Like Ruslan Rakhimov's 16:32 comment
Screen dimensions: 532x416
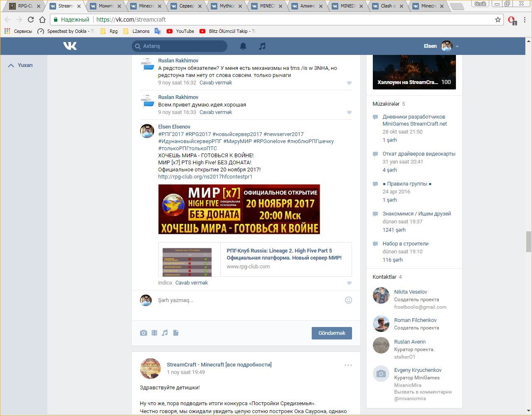(349, 83)
